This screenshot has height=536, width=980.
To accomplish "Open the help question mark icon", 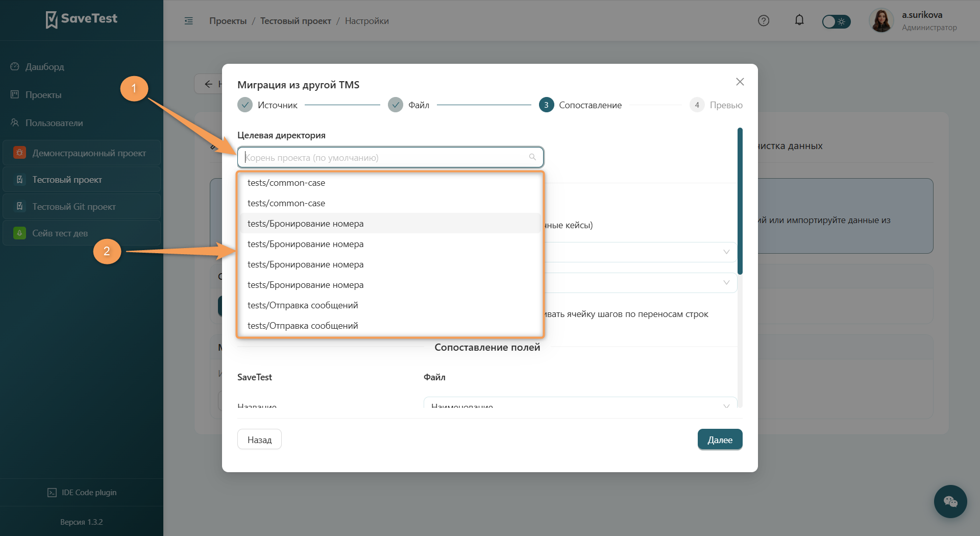I will [x=764, y=21].
